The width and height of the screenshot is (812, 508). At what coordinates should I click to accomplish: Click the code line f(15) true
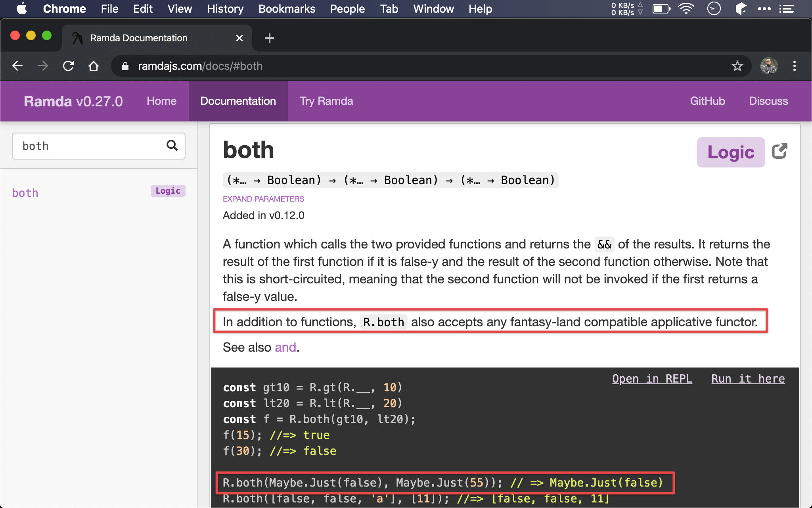click(x=276, y=435)
